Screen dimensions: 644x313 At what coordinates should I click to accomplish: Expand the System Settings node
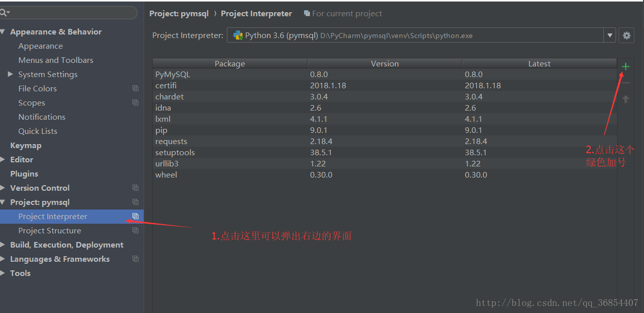click(x=11, y=74)
